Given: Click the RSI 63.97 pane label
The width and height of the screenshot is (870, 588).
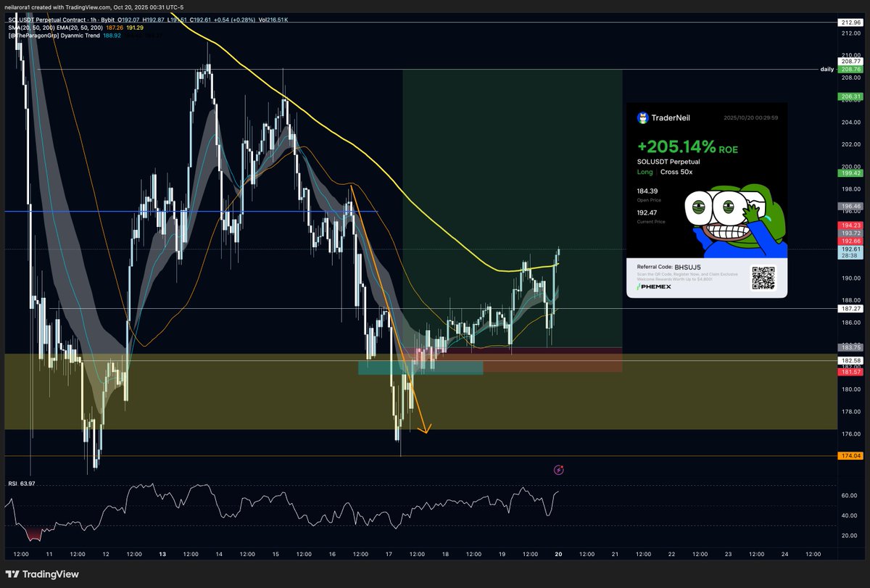Looking at the screenshot, I should pos(22,484).
